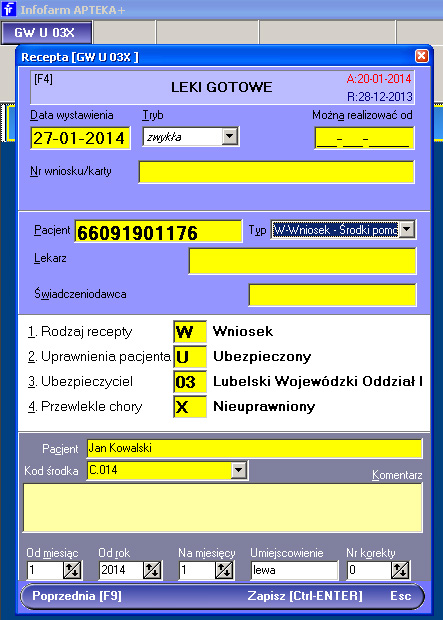Click the Na miesięcy spinner arrows
The width and height of the screenshot is (443, 620).
click(224, 570)
